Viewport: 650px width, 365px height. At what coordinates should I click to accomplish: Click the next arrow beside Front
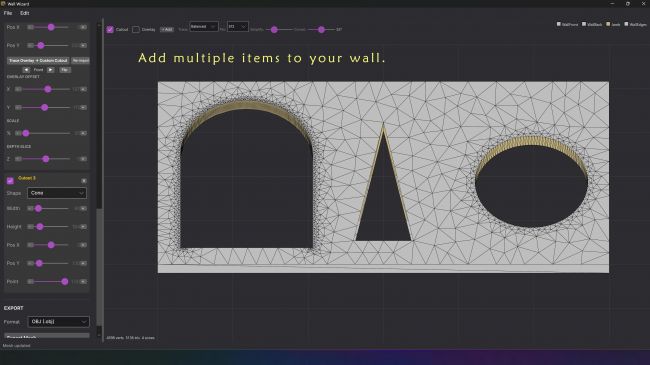[x=51, y=70]
